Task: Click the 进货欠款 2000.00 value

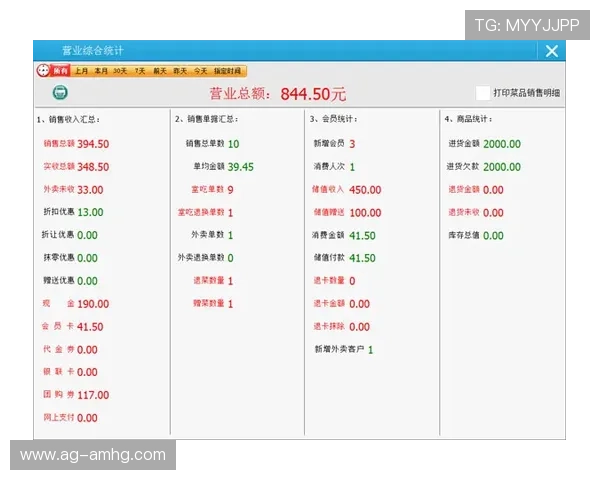Action: (x=502, y=167)
